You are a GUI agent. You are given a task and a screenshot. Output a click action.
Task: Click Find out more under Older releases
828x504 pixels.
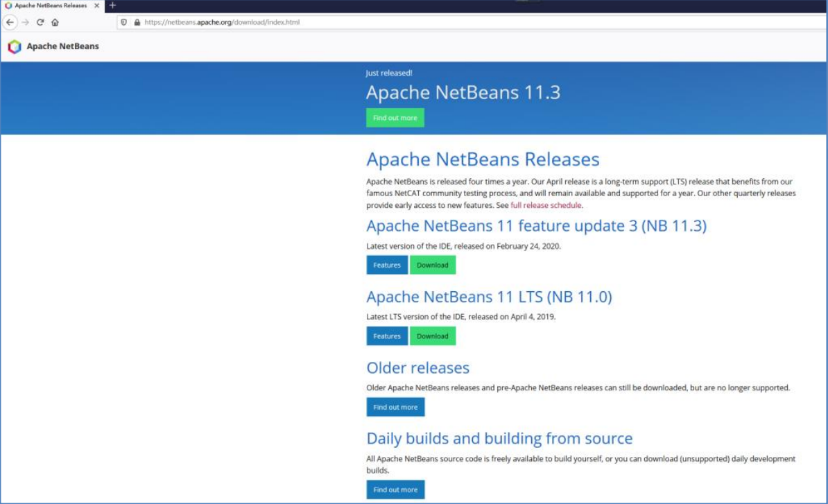coord(395,407)
